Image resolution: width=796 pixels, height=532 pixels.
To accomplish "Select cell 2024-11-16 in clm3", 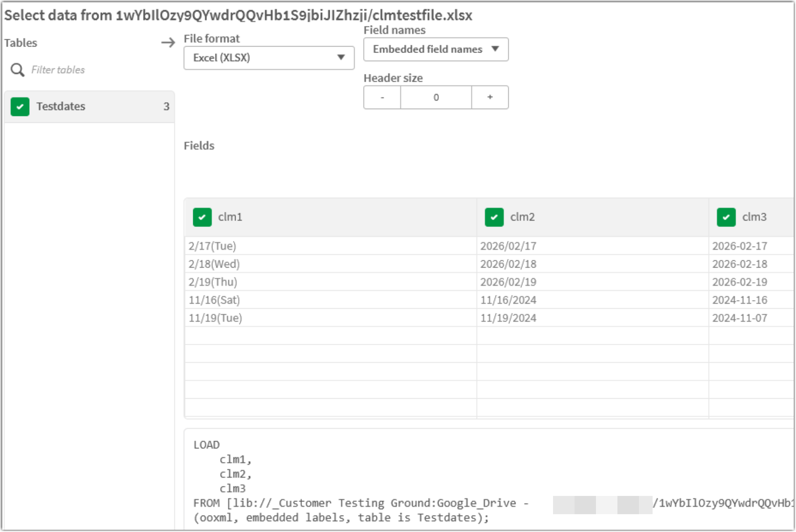I will click(x=752, y=300).
